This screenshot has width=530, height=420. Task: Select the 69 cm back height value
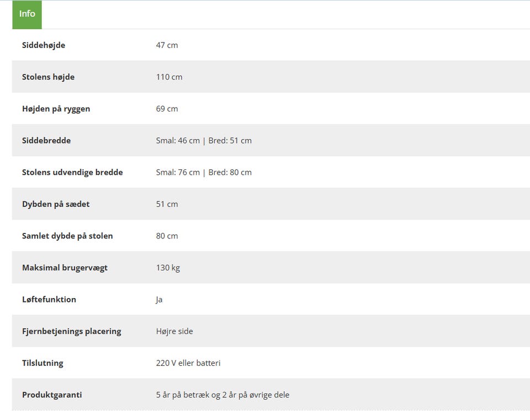(x=167, y=109)
